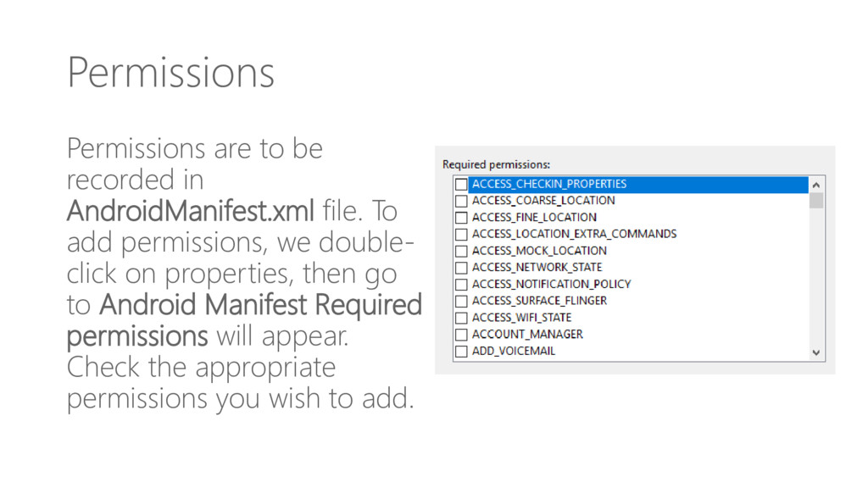Click the Required permissions label

[496, 164]
